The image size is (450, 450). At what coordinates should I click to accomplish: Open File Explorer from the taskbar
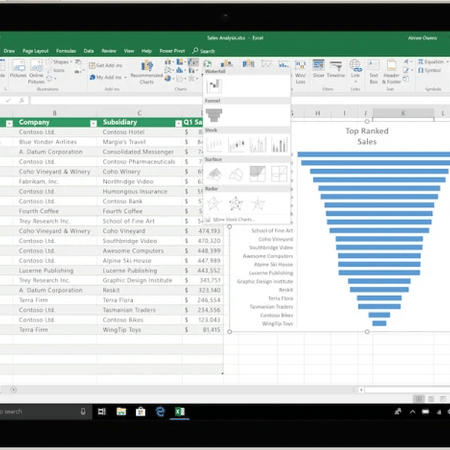[121, 412]
